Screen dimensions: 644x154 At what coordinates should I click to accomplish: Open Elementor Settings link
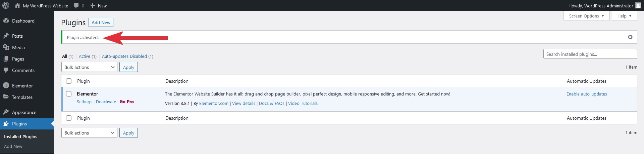[x=85, y=102]
